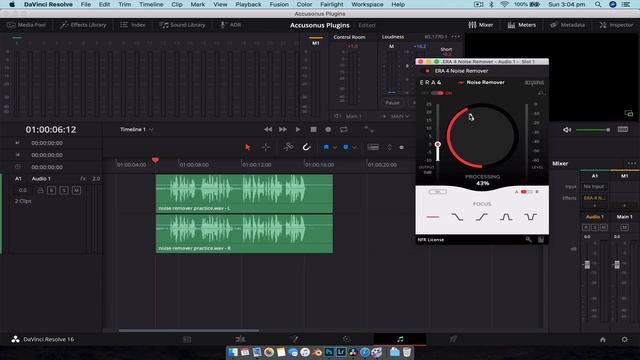
Task: Click the razor scissors cut tool
Action: click(288, 147)
